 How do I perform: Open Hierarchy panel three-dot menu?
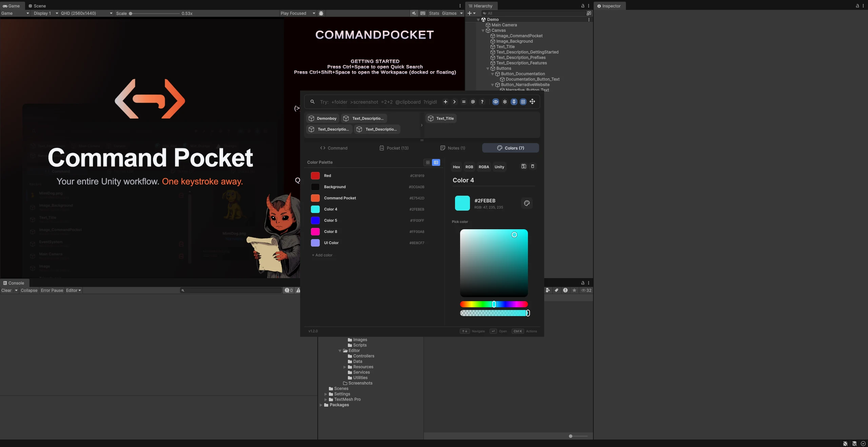click(x=589, y=6)
